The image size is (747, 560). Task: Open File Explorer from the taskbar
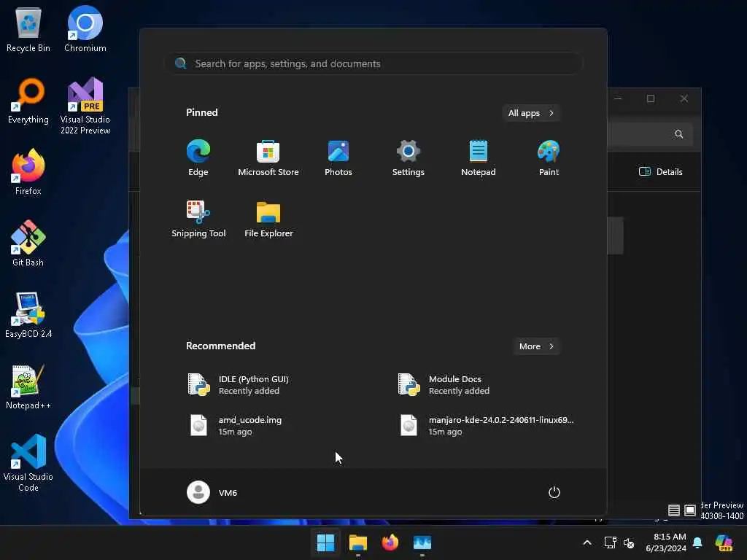[357, 542]
